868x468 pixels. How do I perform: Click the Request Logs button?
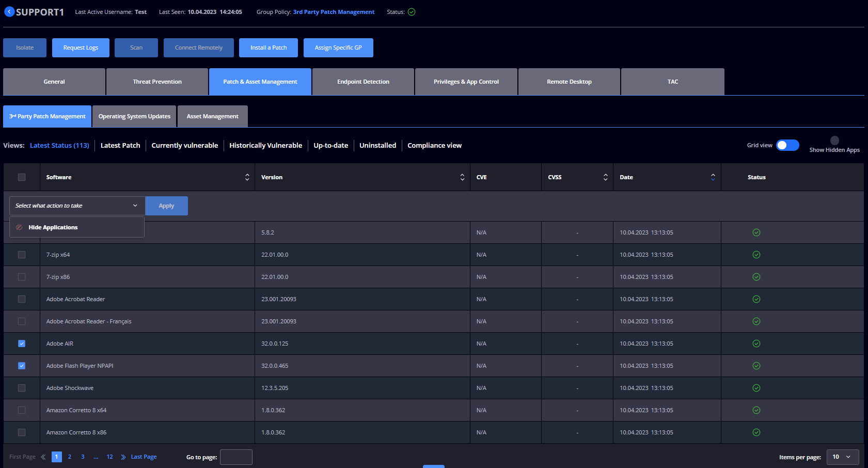(x=81, y=48)
